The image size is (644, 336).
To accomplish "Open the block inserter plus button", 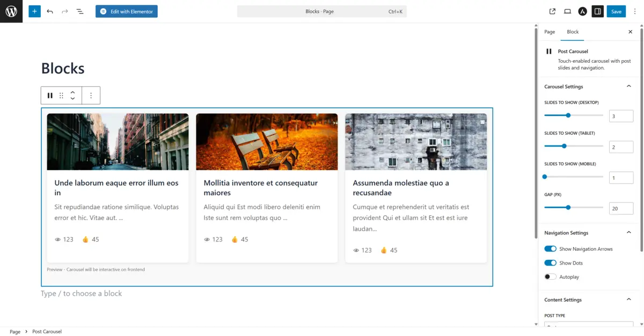I will (x=34, y=11).
